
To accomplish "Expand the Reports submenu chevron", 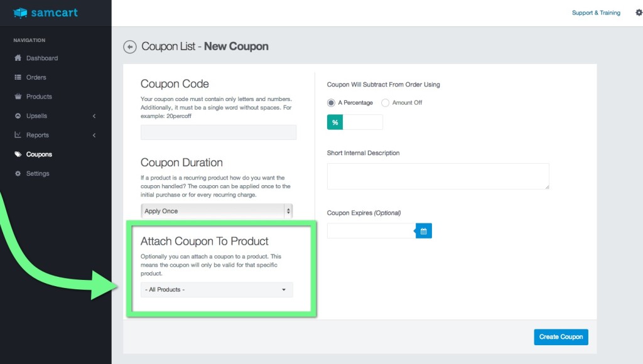I will pos(94,135).
